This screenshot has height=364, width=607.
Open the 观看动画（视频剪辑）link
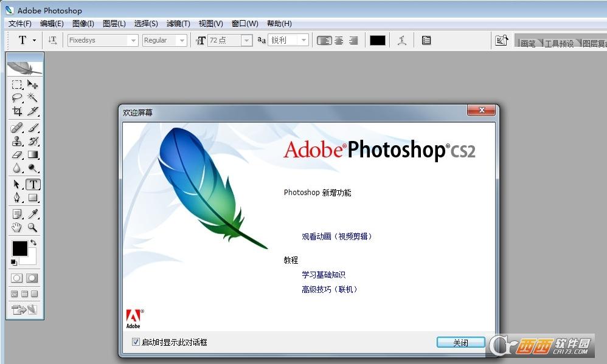337,236
